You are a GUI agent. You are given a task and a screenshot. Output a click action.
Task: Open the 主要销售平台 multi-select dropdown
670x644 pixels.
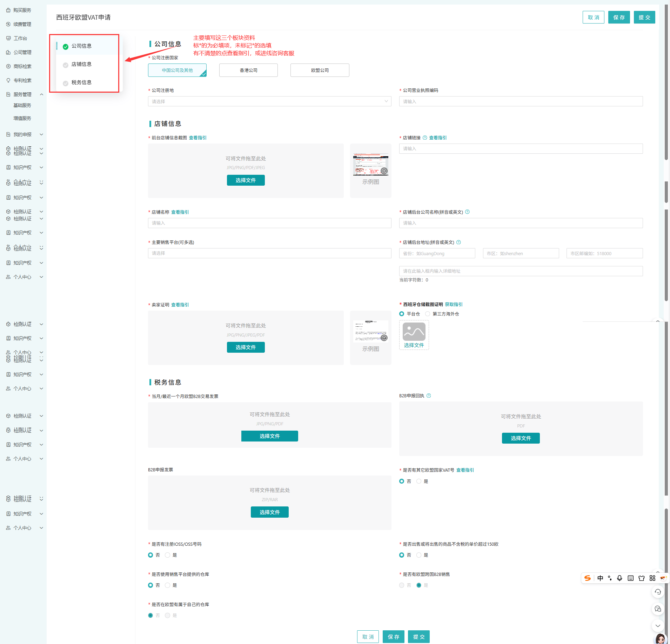pyautogui.click(x=269, y=253)
